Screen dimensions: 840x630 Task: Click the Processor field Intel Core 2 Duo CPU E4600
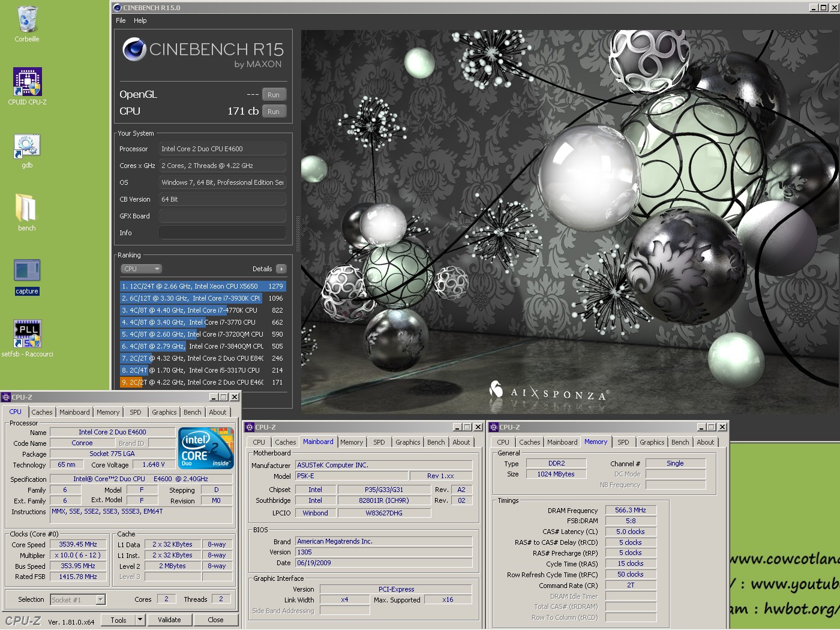(223, 149)
